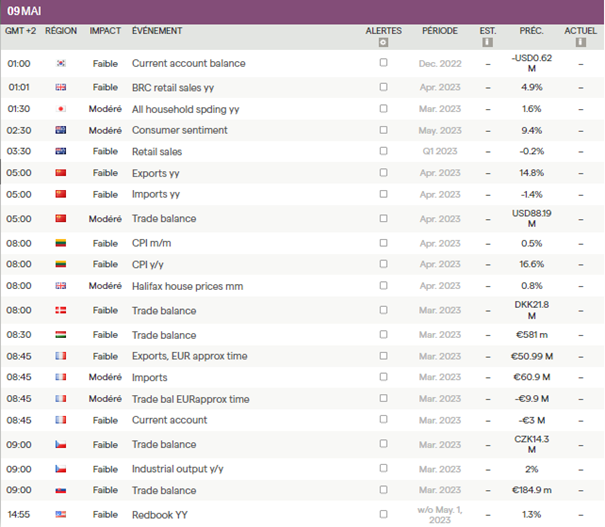Click previous value 16.6%
Screen dimensions: 605x527
pyautogui.click(x=532, y=264)
